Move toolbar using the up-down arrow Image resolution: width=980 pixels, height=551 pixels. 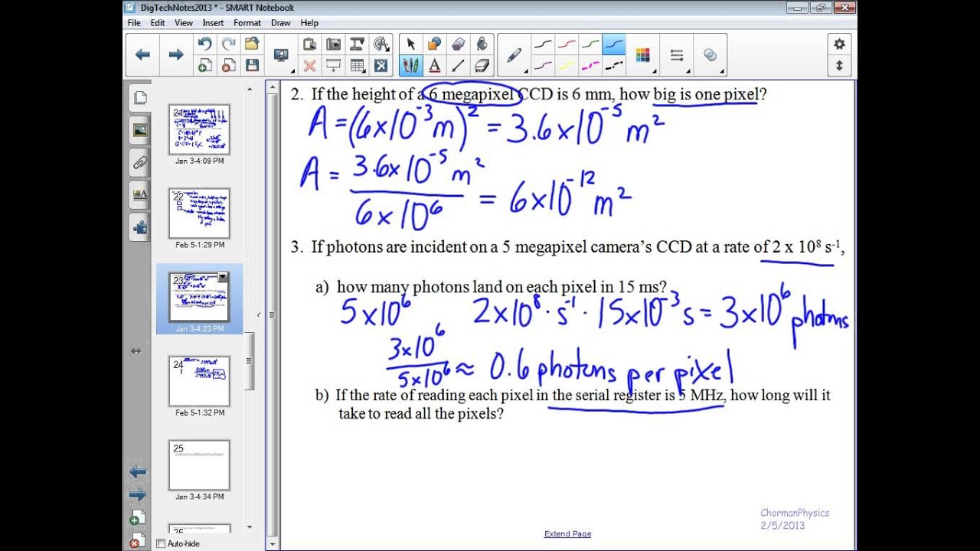(x=839, y=66)
